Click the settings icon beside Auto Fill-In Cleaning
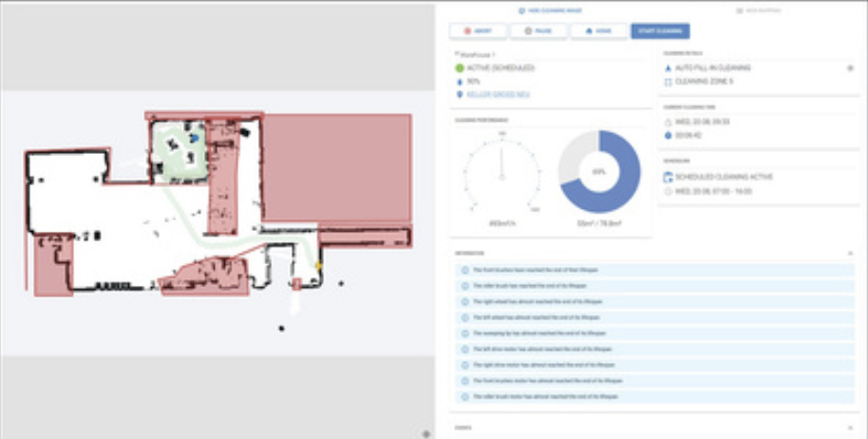 (850, 68)
